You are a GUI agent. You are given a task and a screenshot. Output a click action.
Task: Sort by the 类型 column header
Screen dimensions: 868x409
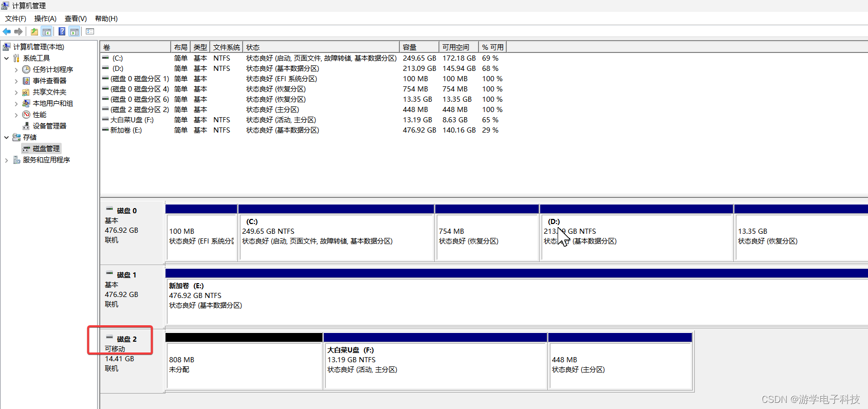[x=200, y=47]
